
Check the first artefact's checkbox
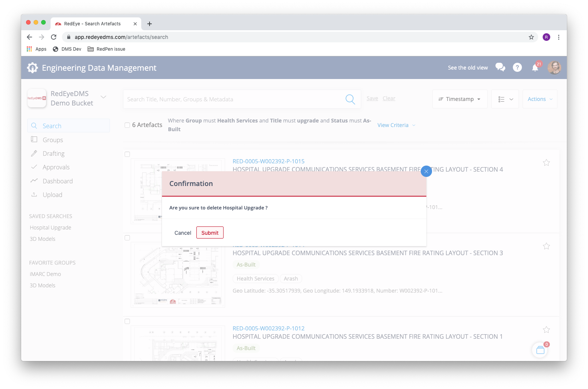tap(127, 154)
